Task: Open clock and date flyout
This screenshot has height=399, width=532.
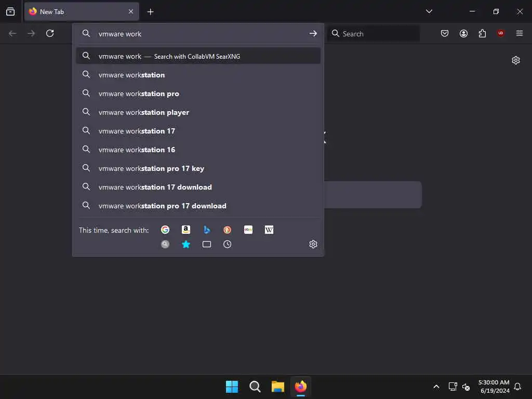Action: click(x=494, y=387)
